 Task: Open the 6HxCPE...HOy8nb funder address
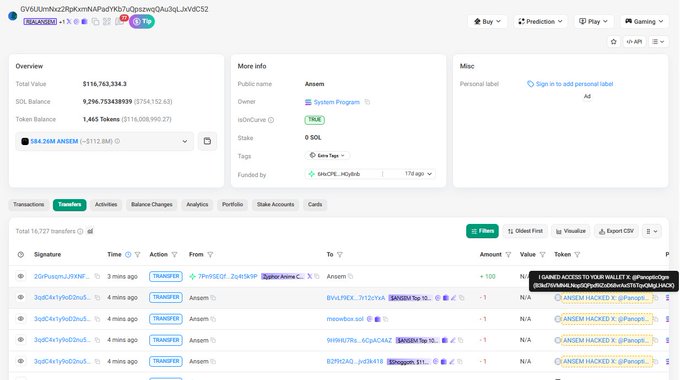tap(338, 174)
